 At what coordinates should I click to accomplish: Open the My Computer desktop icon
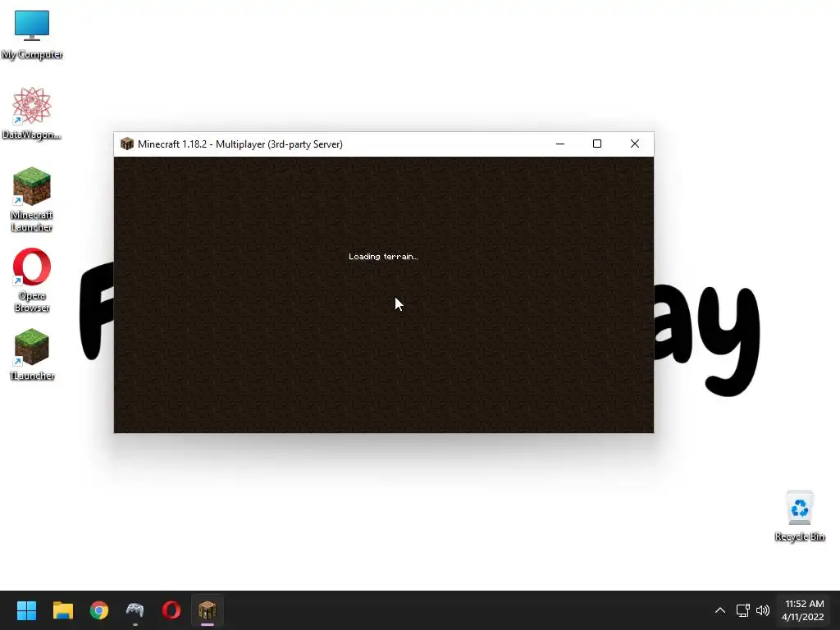coord(32,34)
